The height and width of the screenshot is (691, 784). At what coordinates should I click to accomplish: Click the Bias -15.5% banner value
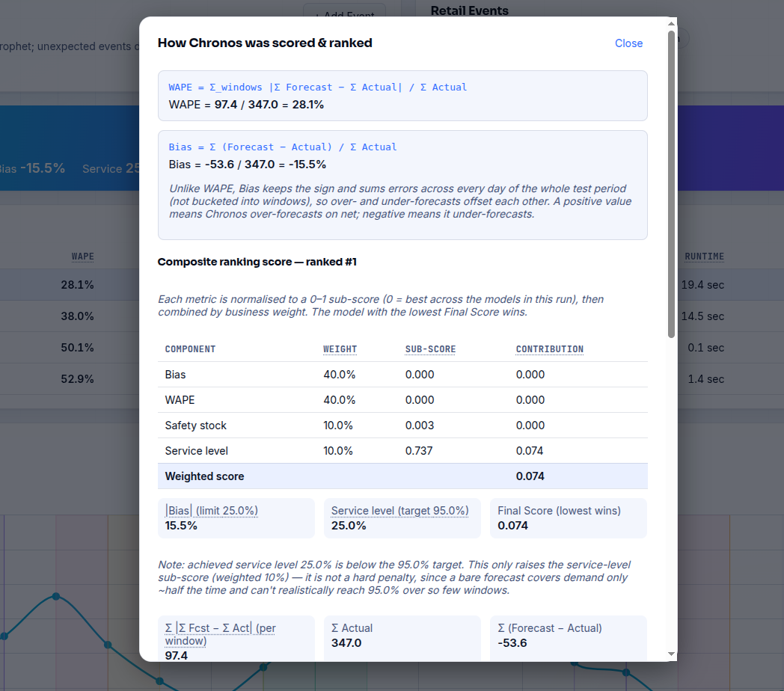coord(43,168)
